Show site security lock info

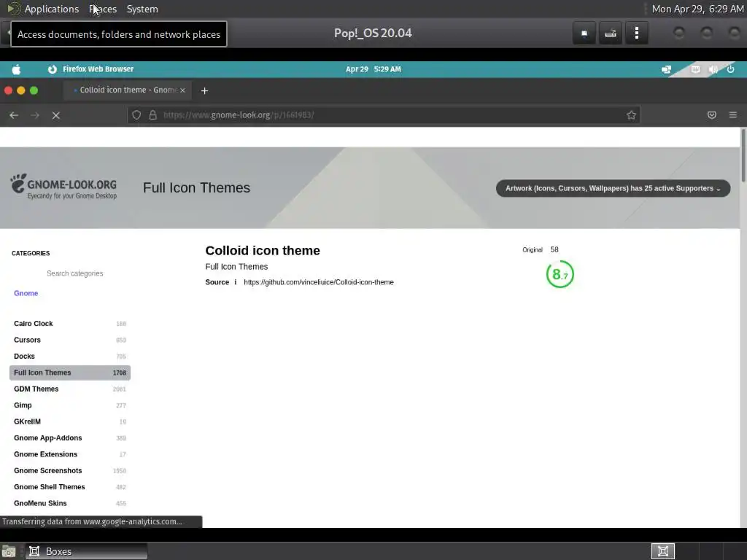[152, 115]
